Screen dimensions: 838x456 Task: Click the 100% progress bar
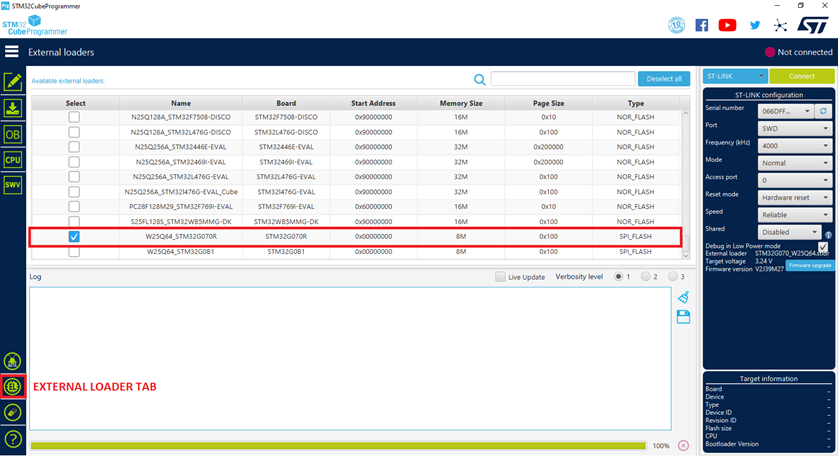pyautogui.click(x=338, y=445)
